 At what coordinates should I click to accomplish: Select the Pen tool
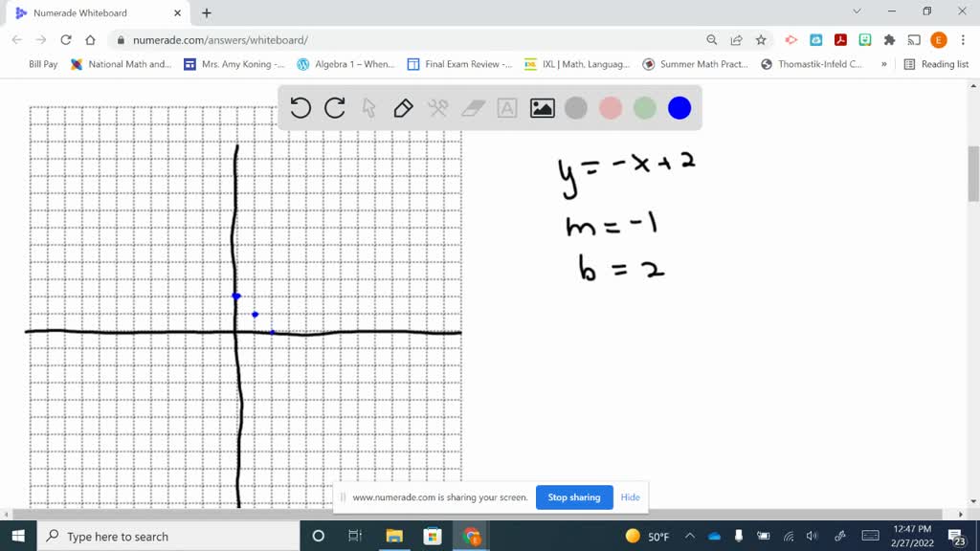pyautogui.click(x=403, y=108)
